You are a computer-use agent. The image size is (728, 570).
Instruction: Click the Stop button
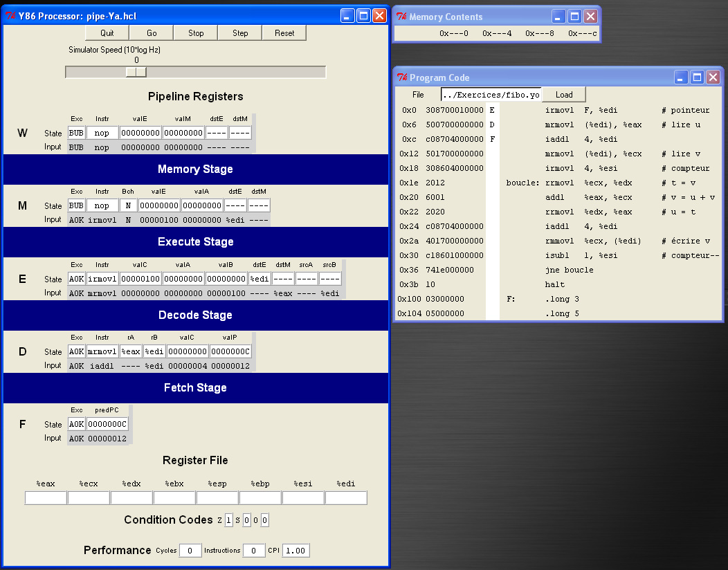pyautogui.click(x=196, y=33)
